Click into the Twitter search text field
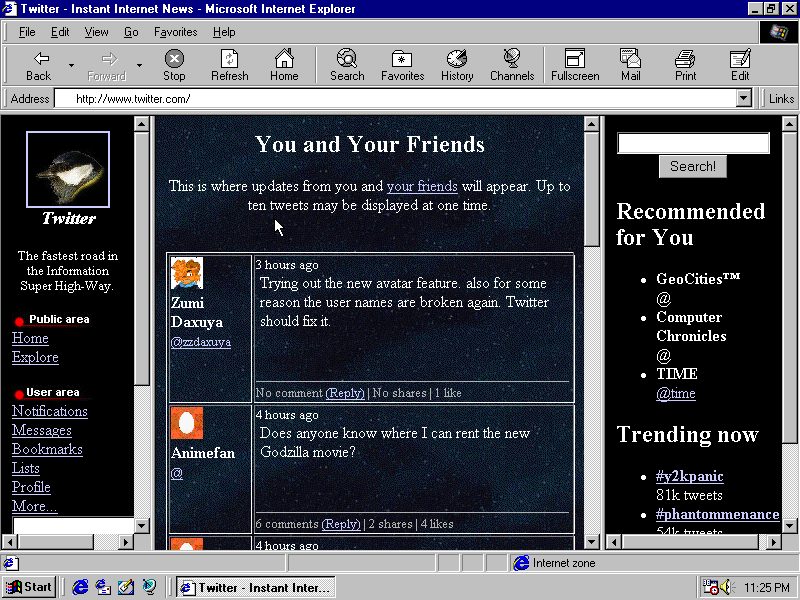 tap(693, 144)
